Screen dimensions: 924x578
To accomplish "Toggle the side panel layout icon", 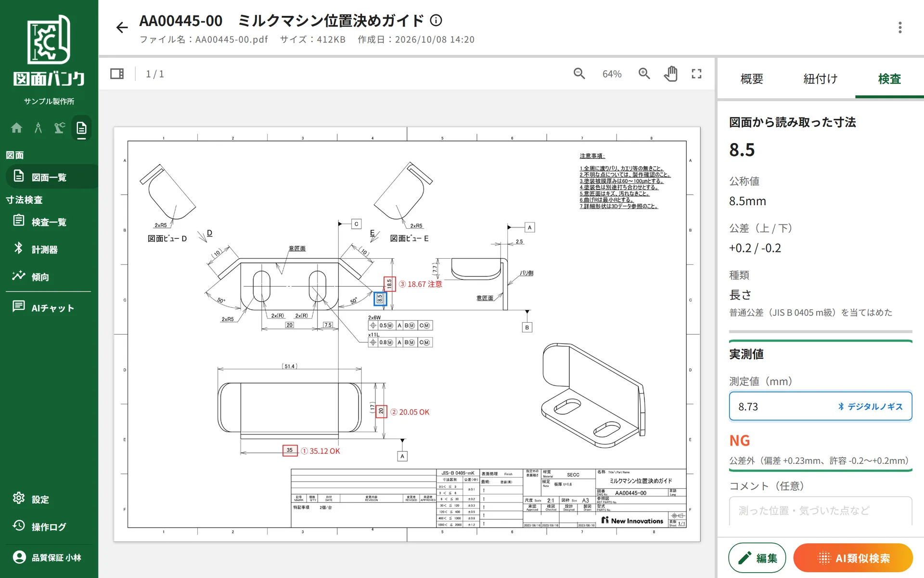I will pos(117,74).
